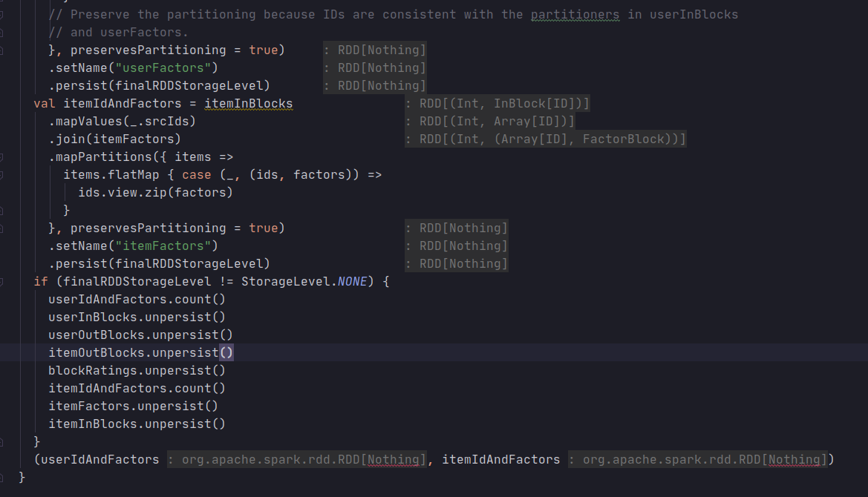The width and height of the screenshot is (868, 497).
Task: Click the "itemInBlocks.unpersist()" statement
Action: [x=137, y=424]
